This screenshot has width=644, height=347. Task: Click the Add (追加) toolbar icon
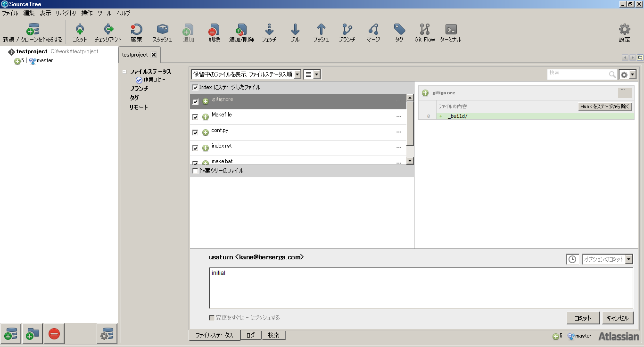pos(188,33)
